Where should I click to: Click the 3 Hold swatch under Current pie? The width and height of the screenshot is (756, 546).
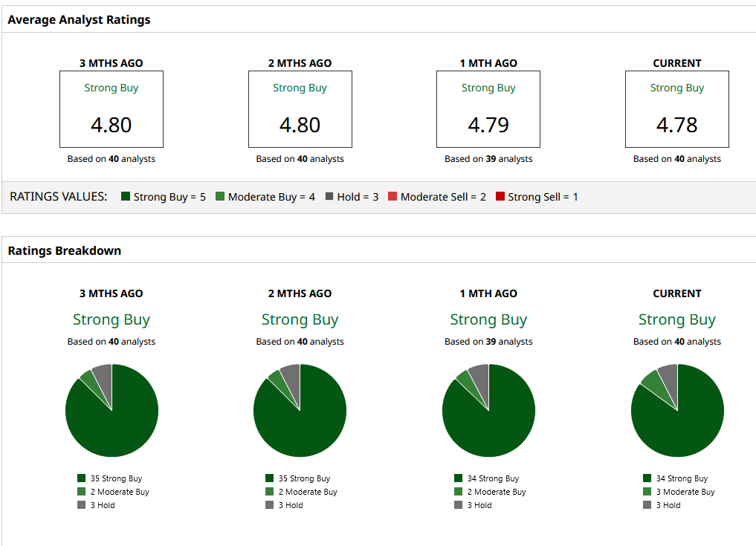pyautogui.click(x=647, y=505)
